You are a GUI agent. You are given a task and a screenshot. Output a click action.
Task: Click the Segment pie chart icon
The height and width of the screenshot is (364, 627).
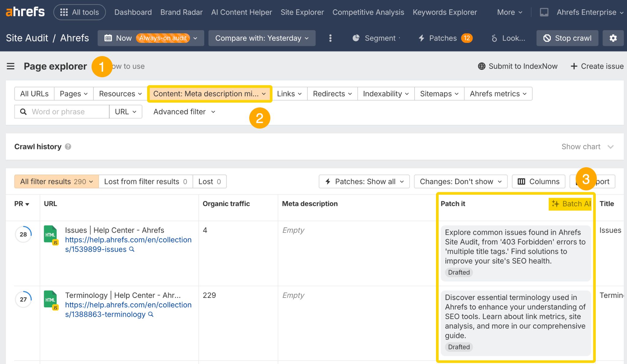pos(356,38)
